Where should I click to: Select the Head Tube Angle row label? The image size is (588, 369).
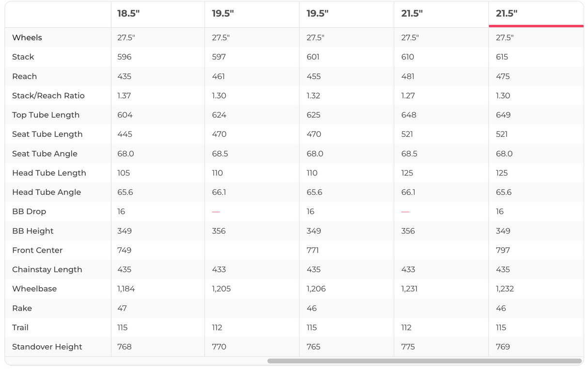click(x=46, y=192)
